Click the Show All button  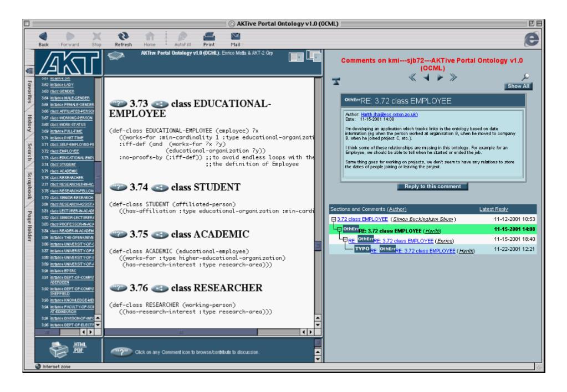tap(519, 86)
